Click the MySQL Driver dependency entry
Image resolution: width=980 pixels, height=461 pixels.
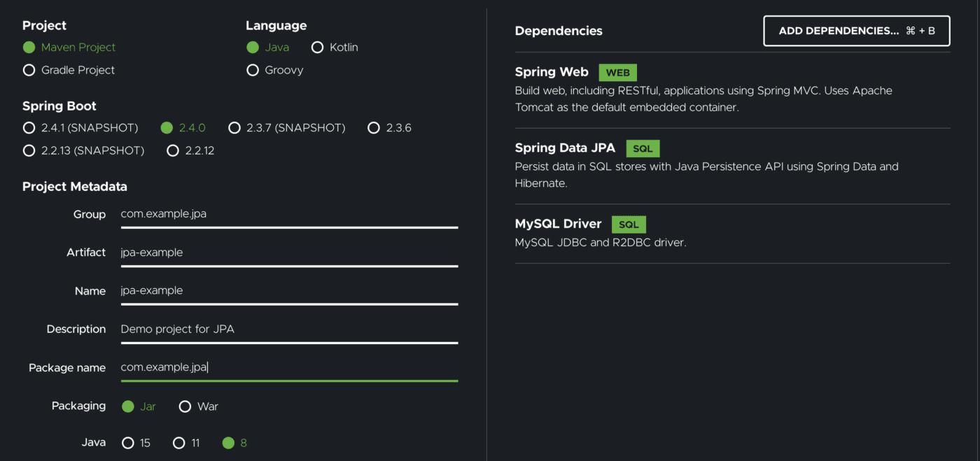click(x=732, y=233)
